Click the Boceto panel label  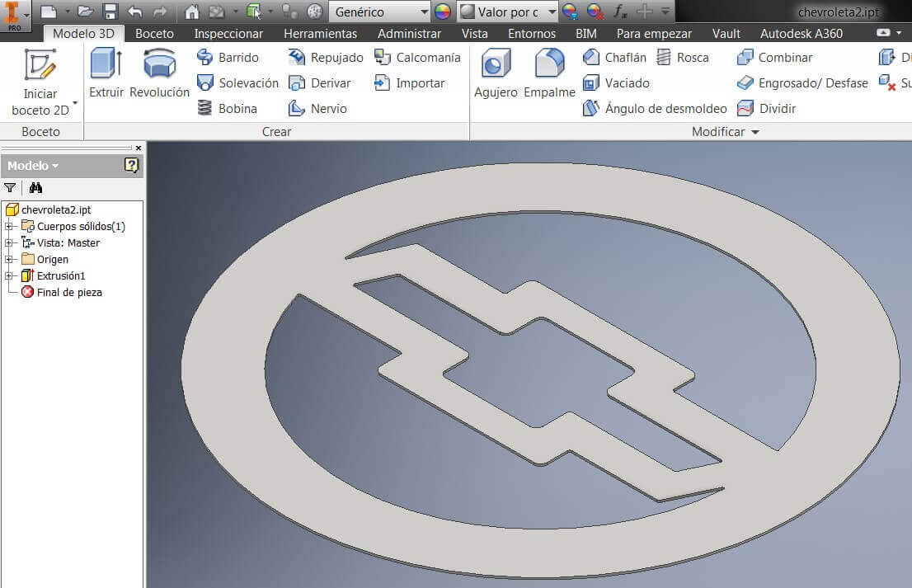tap(40, 131)
